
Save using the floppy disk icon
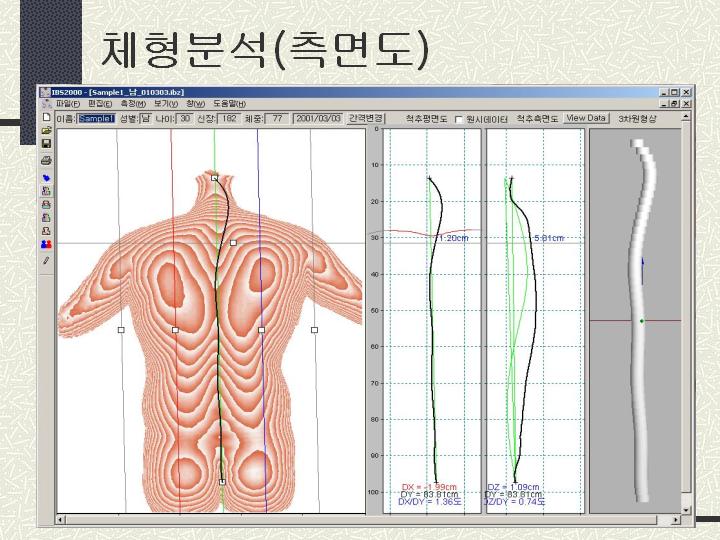(46, 144)
